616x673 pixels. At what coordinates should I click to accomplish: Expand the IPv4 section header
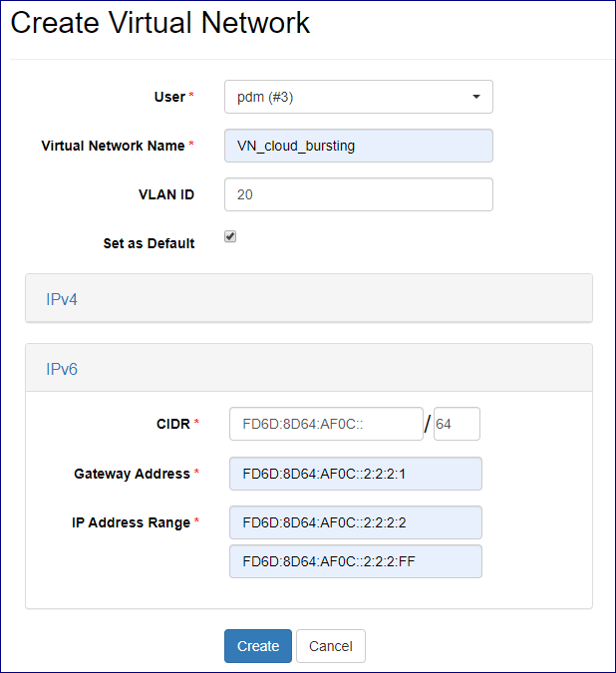click(62, 299)
